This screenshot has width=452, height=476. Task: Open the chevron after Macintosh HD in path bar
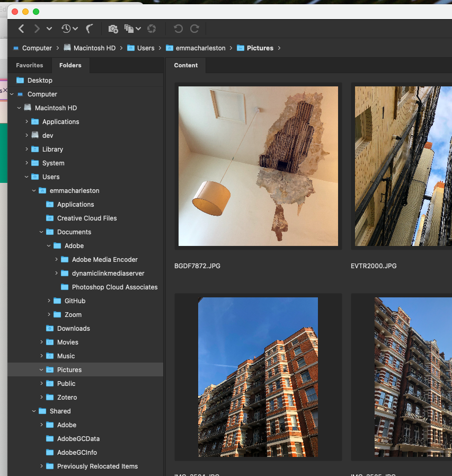[121, 48]
